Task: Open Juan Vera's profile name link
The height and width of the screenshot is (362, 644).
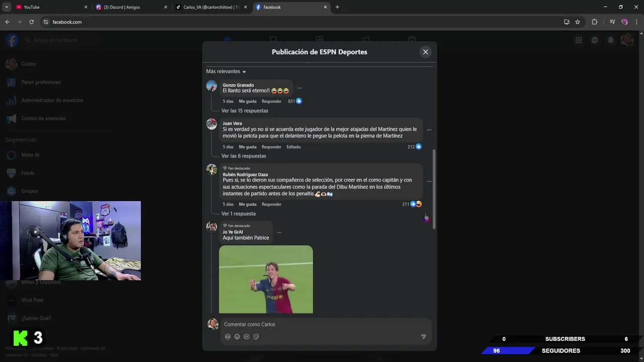Action: [x=232, y=123]
